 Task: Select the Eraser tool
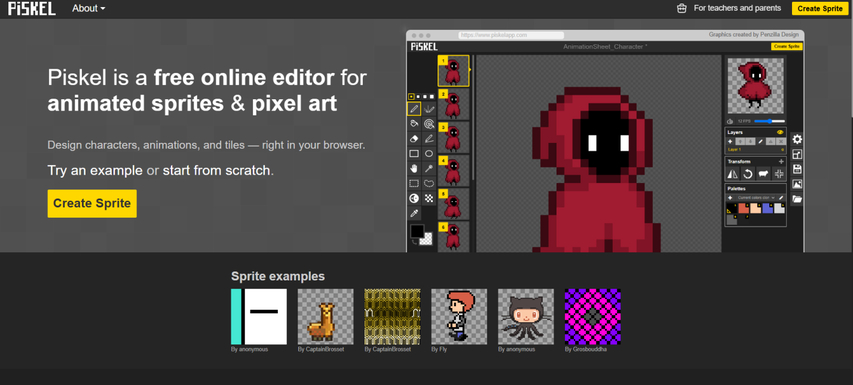414,139
